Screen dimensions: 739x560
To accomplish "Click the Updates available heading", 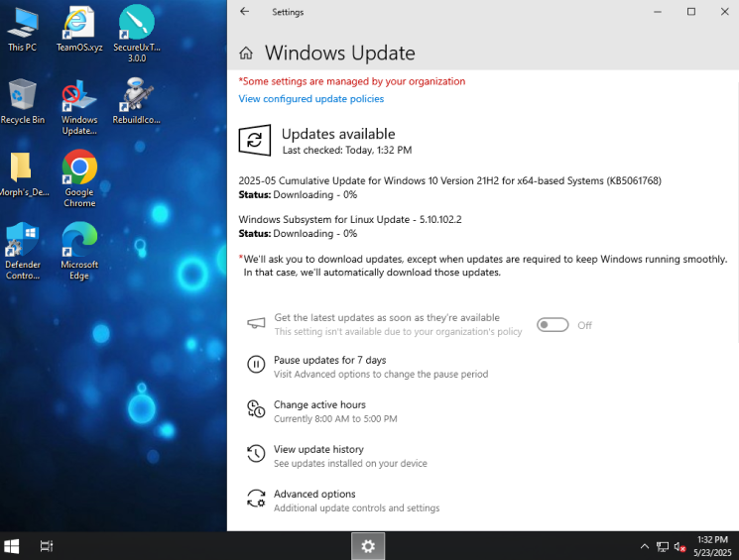I will [x=338, y=134].
